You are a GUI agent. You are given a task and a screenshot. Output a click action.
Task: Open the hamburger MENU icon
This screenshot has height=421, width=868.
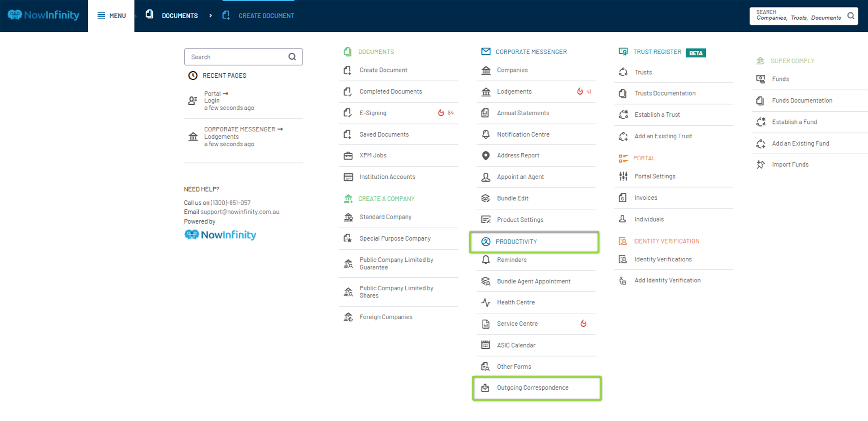(x=101, y=15)
